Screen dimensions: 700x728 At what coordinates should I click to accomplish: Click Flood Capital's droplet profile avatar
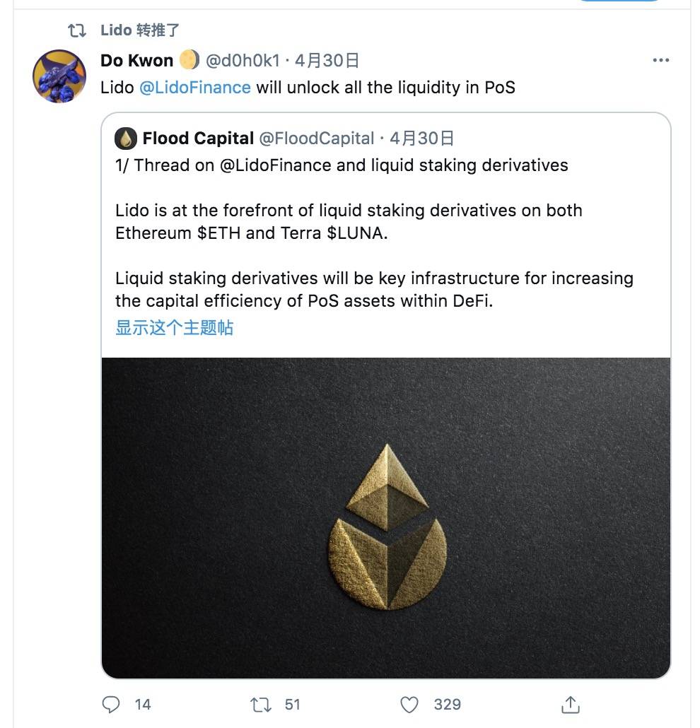coord(124,139)
